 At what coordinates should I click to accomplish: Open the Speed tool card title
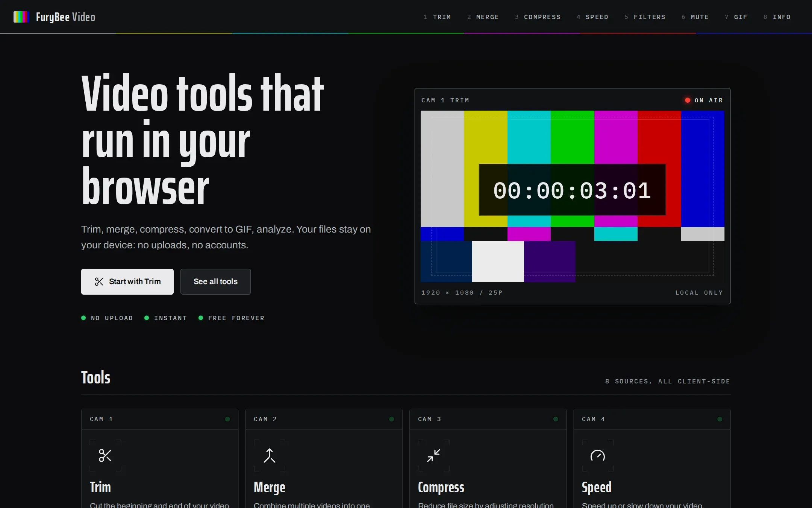point(597,487)
